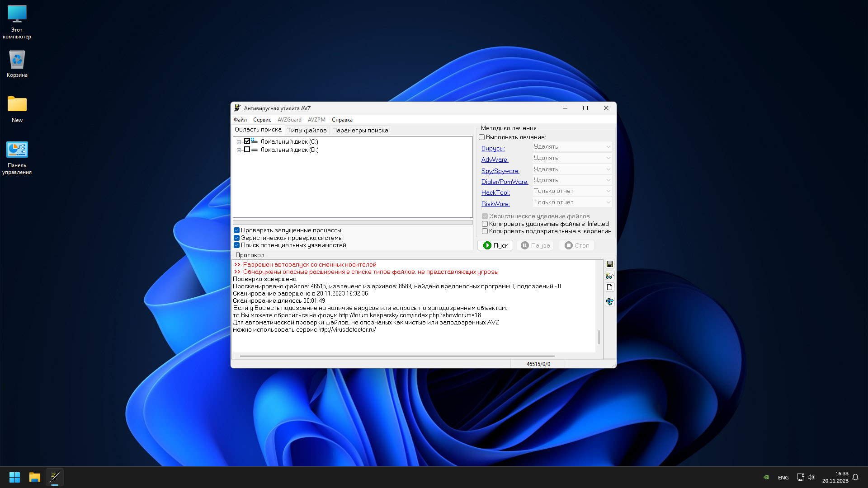Enable the Выполнять лечение checkbox
The width and height of the screenshot is (868, 488).
[x=481, y=137]
